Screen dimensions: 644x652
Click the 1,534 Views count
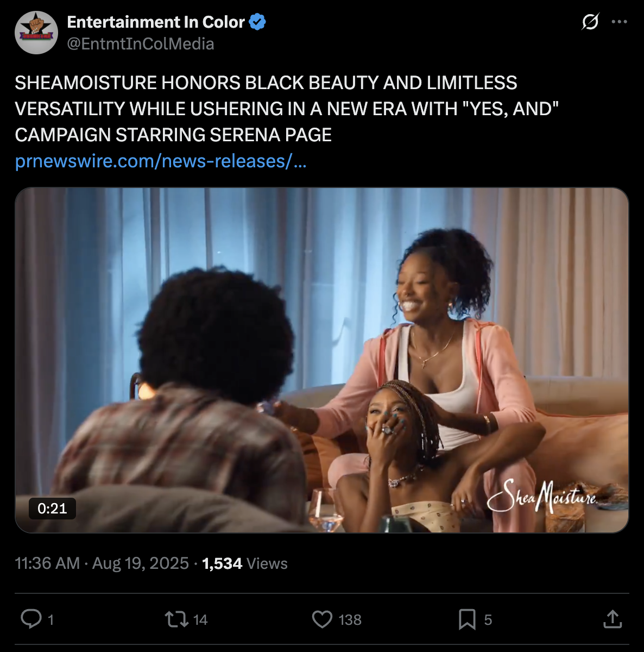pos(245,563)
